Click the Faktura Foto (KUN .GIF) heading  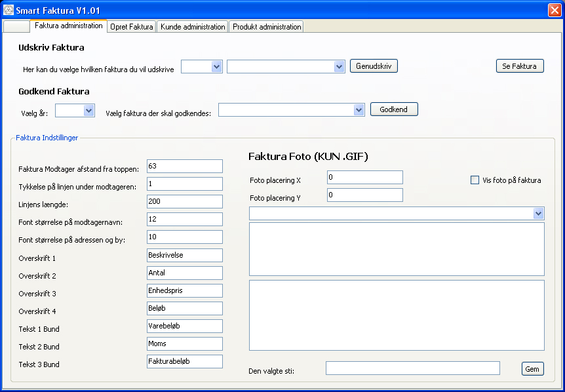pyautogui.click(x=309, y=157)
